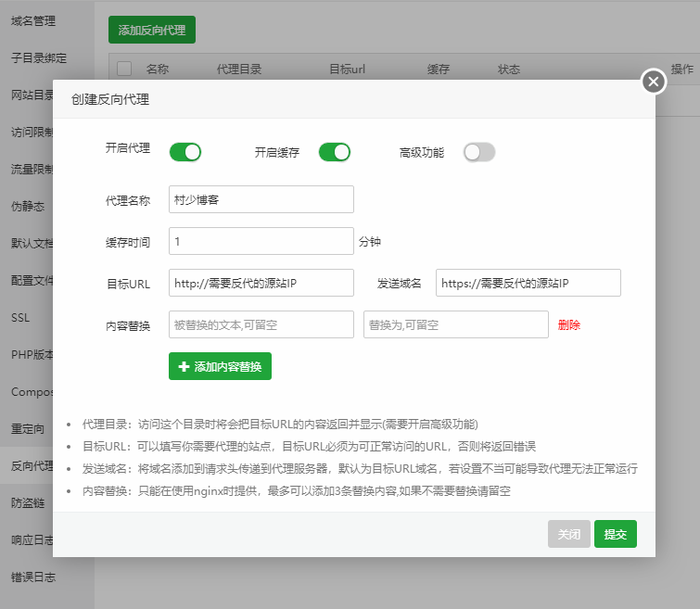Screen dimensions: 700x609
Task: Open Composer in sidebar
Action: pos(32,391)
